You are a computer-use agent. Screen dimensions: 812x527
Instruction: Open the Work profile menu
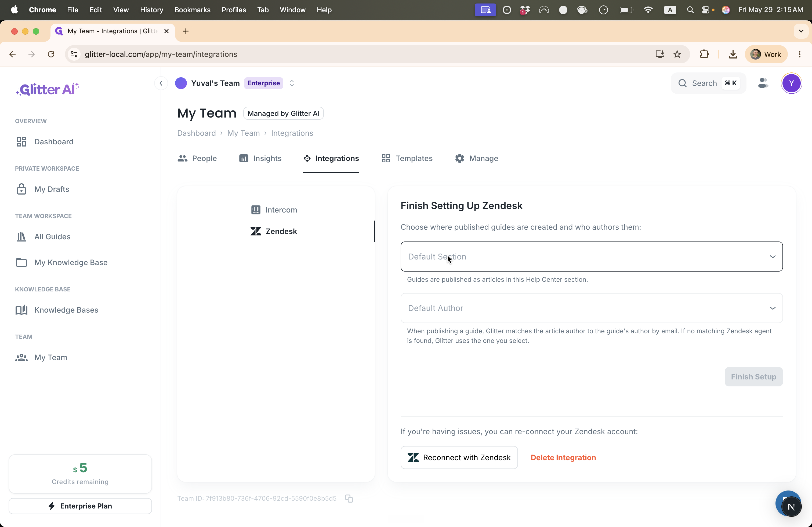[766, 54]
